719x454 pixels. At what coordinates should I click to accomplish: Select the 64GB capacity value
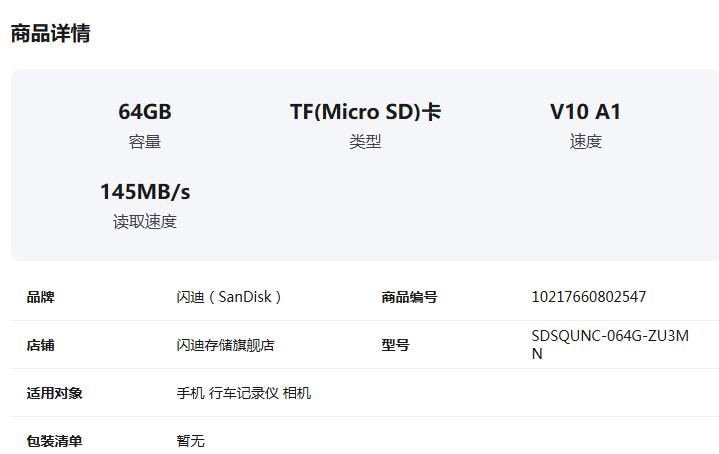coord(145,112)
